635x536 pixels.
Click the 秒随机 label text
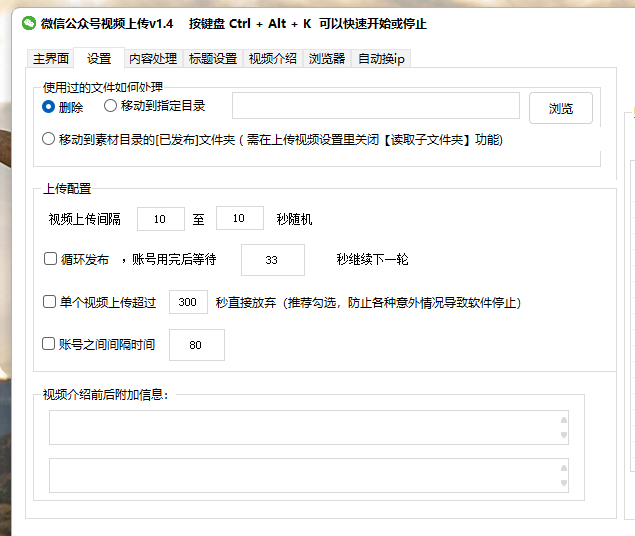[x=294, y=219]
